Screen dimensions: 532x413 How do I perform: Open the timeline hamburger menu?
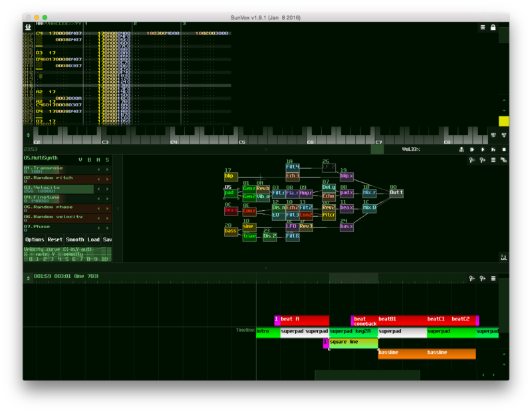tap(493, 278)
